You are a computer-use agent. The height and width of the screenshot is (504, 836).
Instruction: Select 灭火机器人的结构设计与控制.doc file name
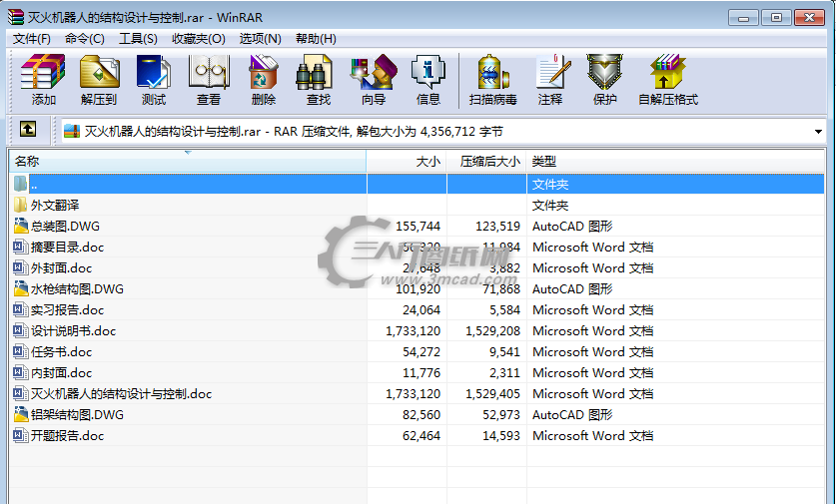121,393
